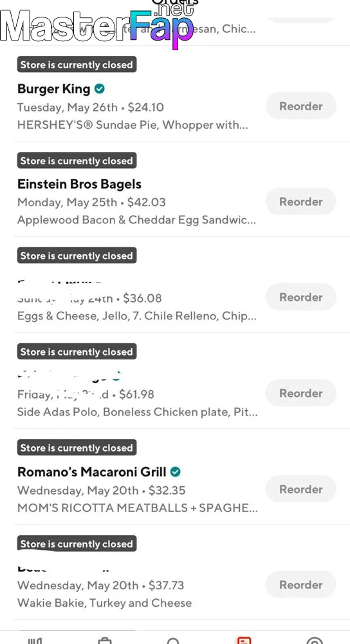350x644 pixels.
Task: Reorder the $61.98 Side Adas Polo order
Action: [x=300, y=393]
